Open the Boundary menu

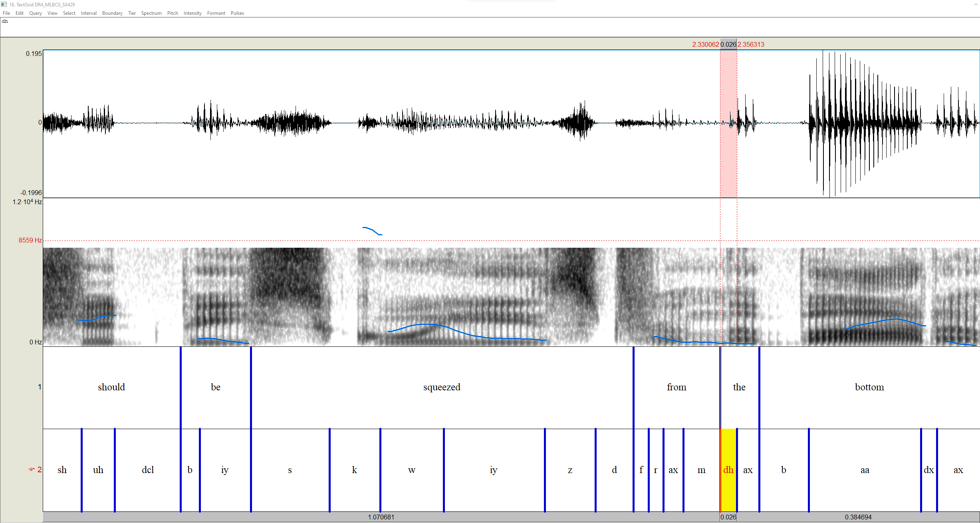click(112, 13)
